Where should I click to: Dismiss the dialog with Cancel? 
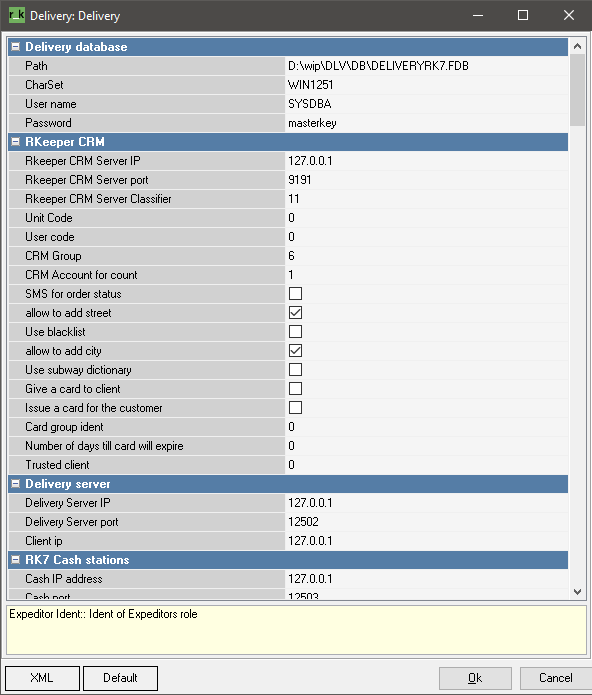point(555,678)
